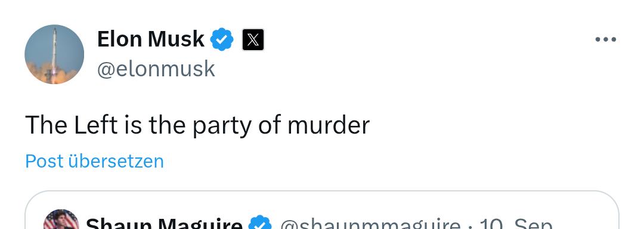Screen dimensions: 644x229
Task: Open the quoted post card from Shaun Maguire
Action: point(322,210)
